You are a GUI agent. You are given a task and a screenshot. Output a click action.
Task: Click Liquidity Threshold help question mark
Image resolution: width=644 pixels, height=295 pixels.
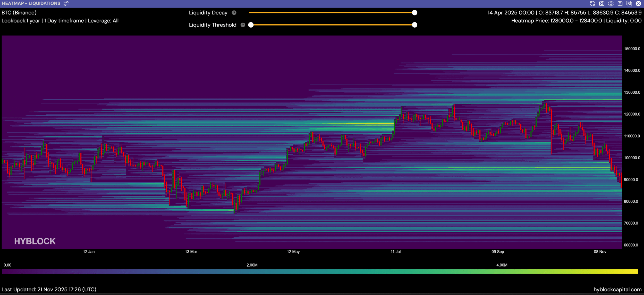tap(243, 25)
